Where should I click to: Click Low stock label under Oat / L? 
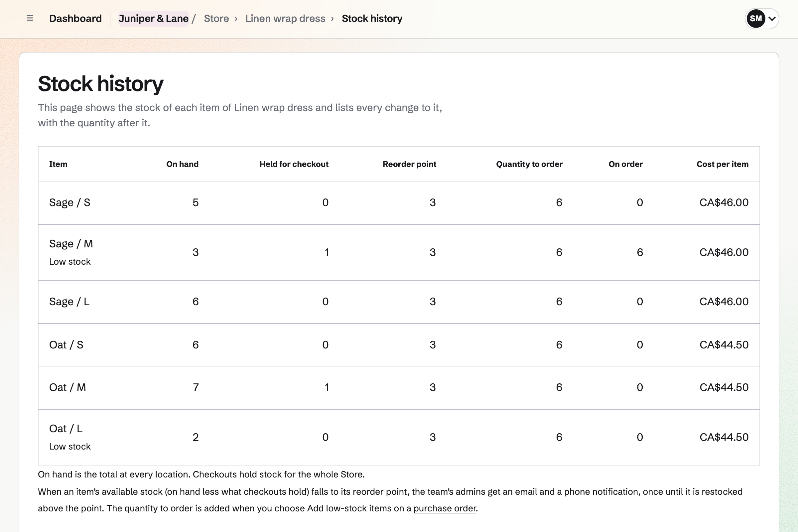click(x=70, y=447)
